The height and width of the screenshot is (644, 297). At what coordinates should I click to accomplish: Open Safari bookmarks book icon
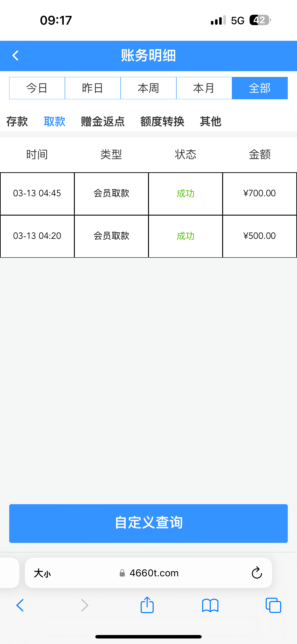click(210, 605)
